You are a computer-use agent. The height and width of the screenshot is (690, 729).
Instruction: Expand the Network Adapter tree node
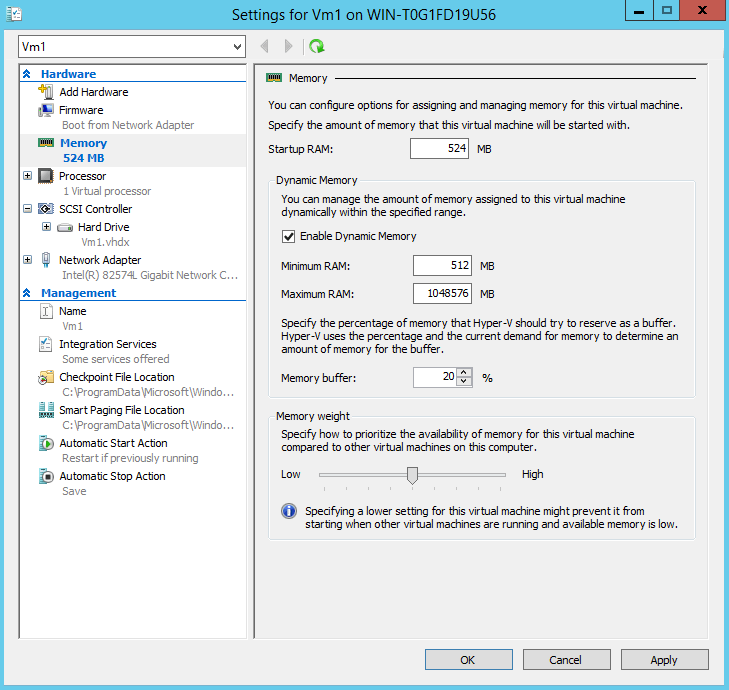coord(27,259)
